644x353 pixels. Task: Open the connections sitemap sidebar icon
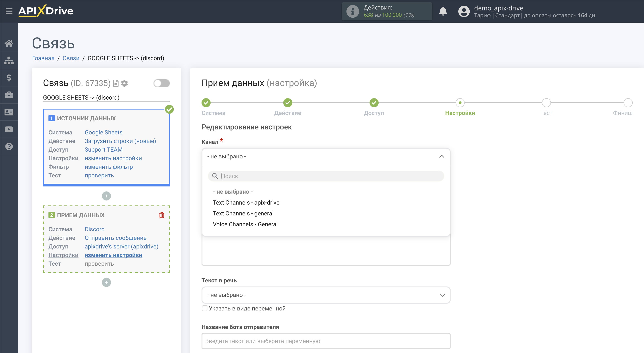tap(9, 60)
